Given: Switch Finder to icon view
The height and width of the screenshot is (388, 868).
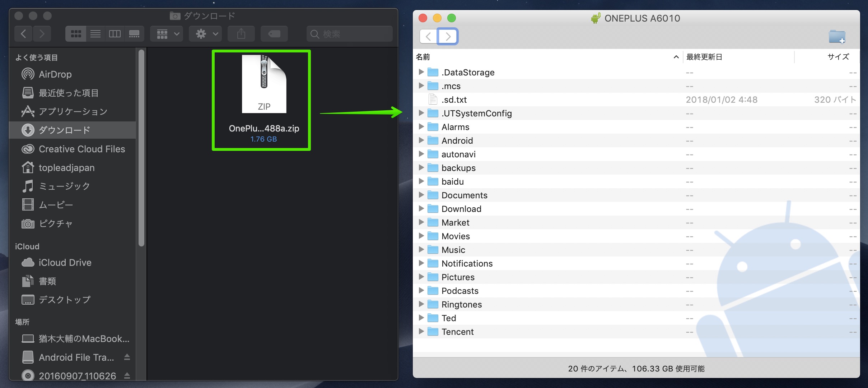Looking at the screenshot, I should point(76,34).
